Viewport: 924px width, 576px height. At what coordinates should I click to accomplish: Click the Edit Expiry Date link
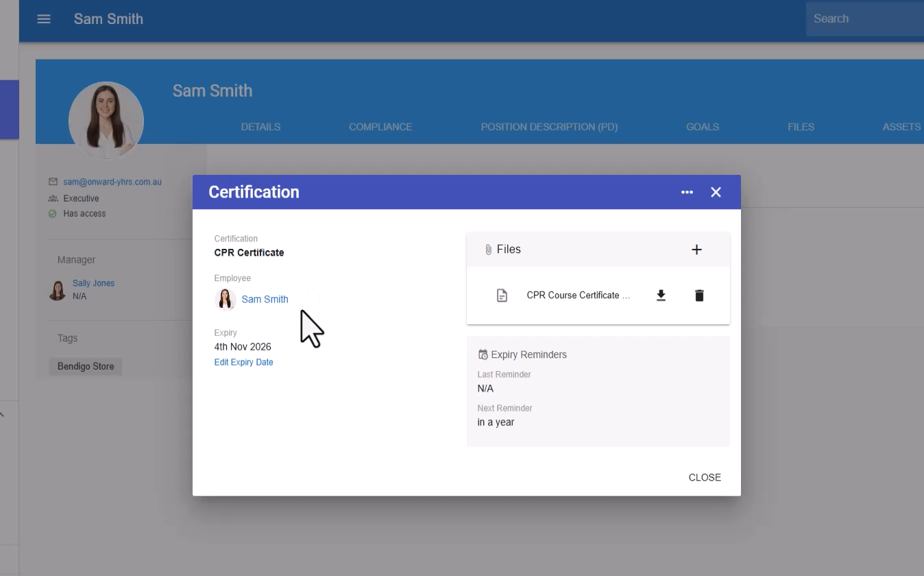[x=243, y=362]
